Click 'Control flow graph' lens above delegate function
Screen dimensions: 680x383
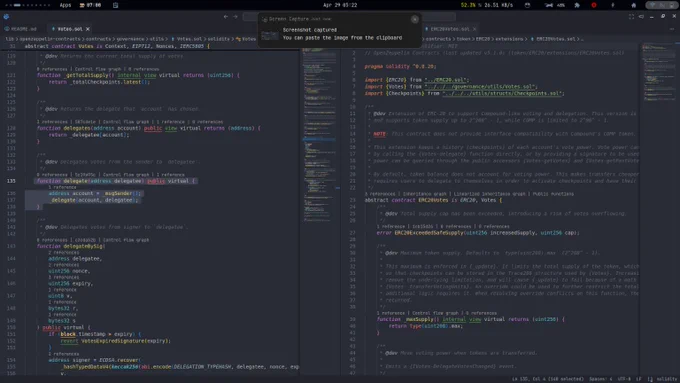(x=125, y=175)
